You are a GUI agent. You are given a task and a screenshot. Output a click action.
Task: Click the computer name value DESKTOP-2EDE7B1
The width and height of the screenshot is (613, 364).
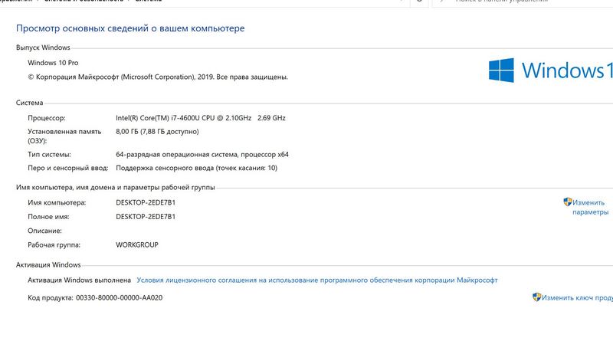(146, 202)
